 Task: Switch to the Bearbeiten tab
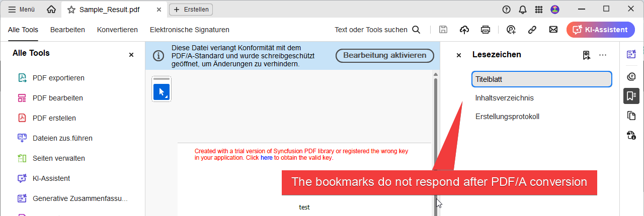click(67, 30)
